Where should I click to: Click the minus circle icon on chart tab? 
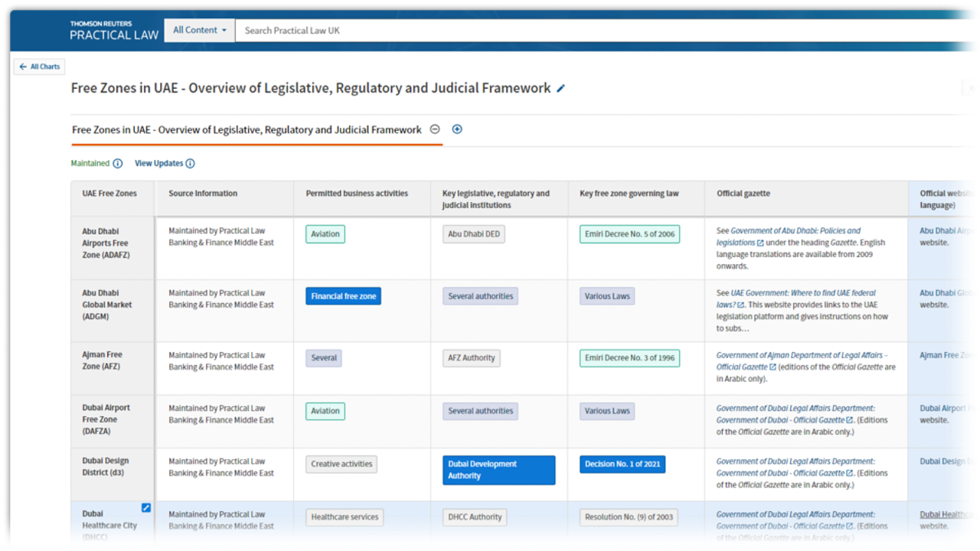click(x=435, y=129)
